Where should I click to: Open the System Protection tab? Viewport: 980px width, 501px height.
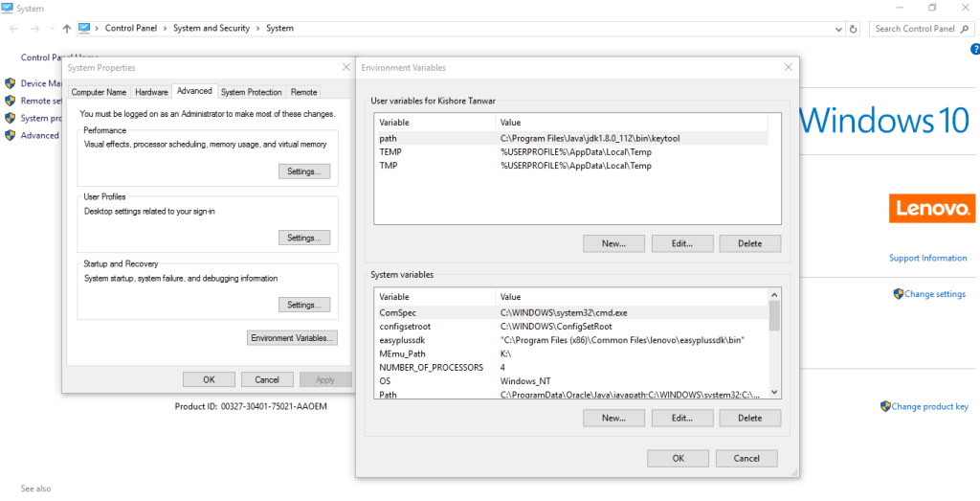[252, 92]
